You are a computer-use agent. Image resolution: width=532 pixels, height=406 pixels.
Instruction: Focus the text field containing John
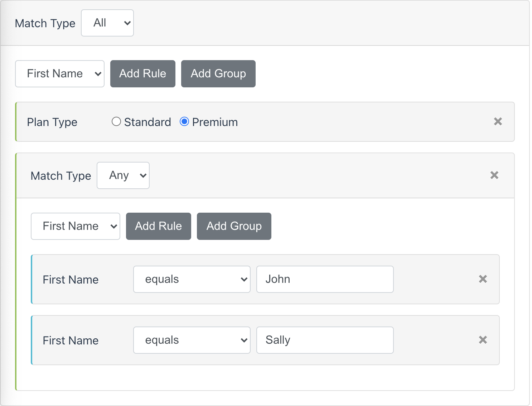coord(325,279)
